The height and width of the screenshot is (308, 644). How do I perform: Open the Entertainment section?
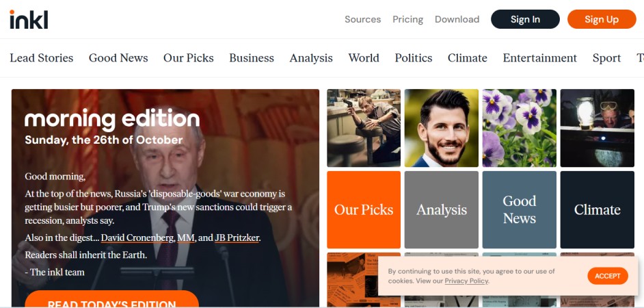click(539, 58)
